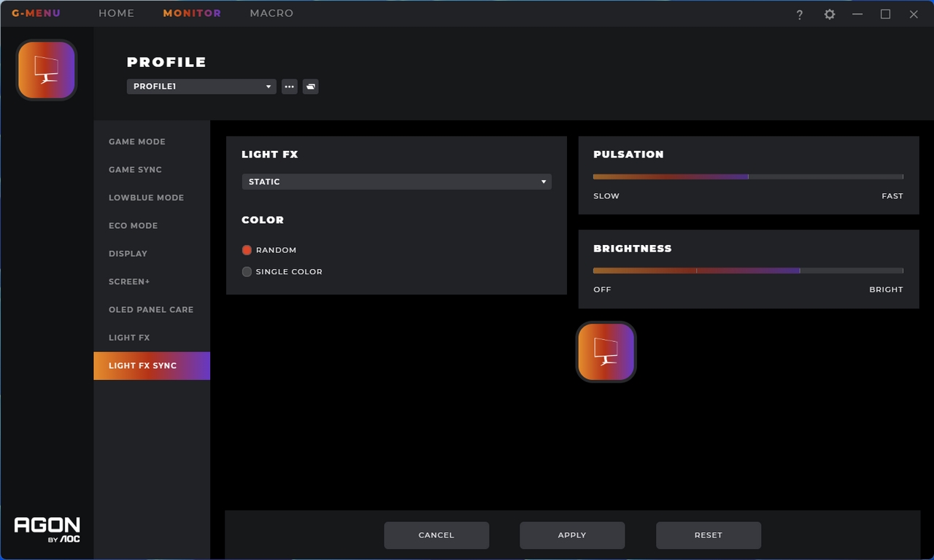Open the settings gear icon
Viewport: 934px width, 560px height.
coord(830,15)
